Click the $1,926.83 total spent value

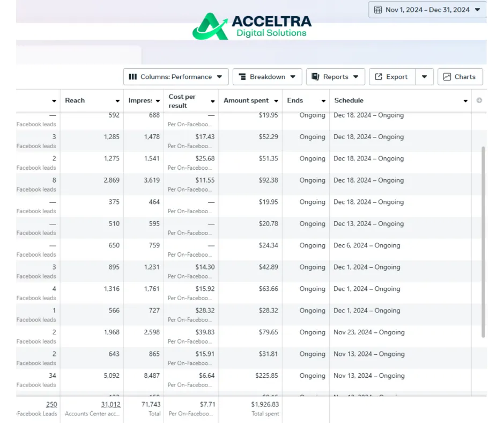265,405
